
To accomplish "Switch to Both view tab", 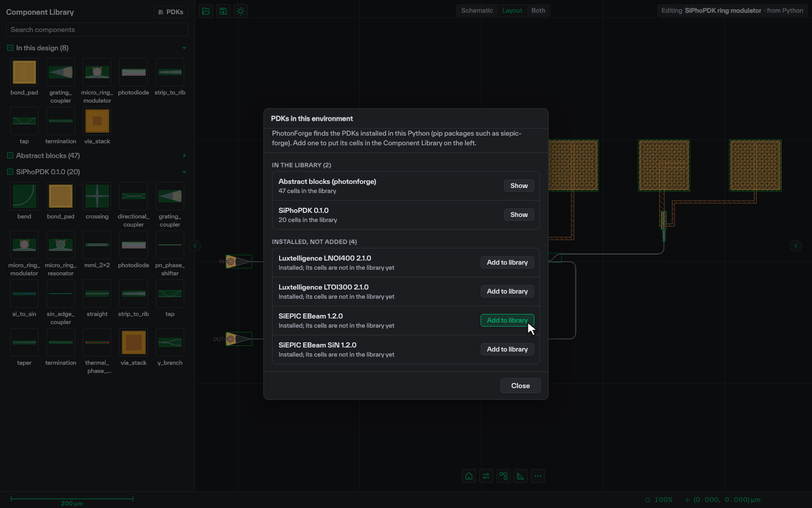I will [538, 11].
